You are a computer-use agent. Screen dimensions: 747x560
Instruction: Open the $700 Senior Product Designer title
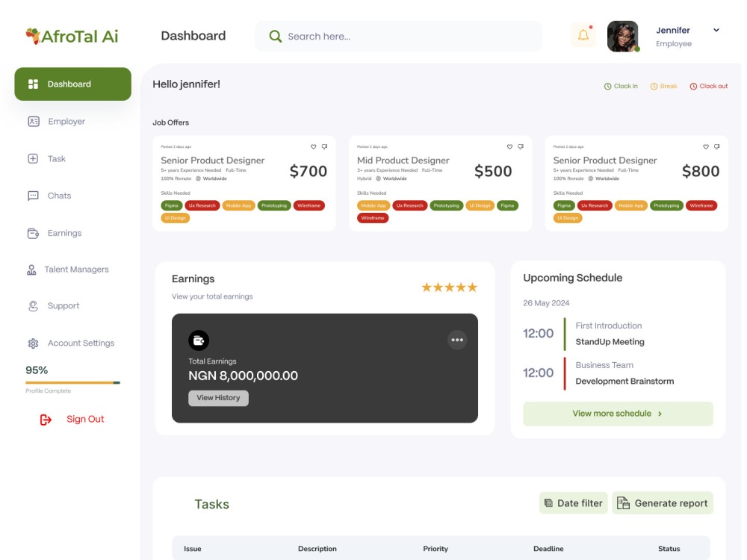coord(212,161)
